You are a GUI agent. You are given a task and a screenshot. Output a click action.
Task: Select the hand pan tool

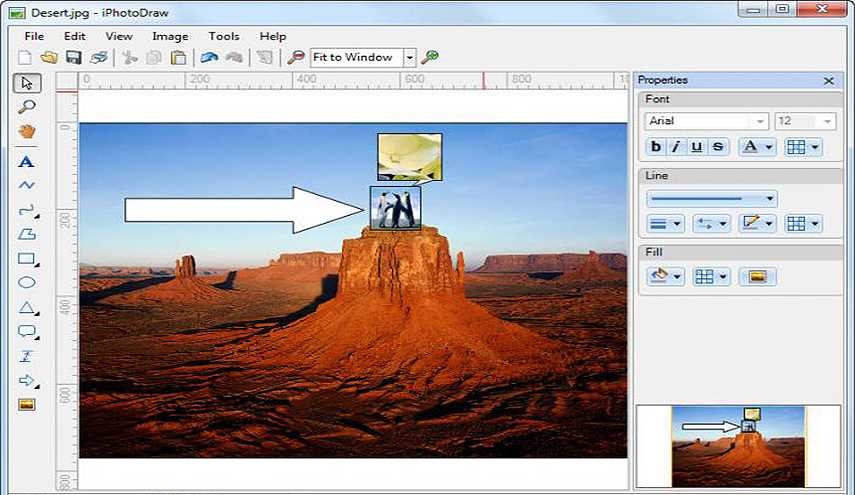[27, 131]
